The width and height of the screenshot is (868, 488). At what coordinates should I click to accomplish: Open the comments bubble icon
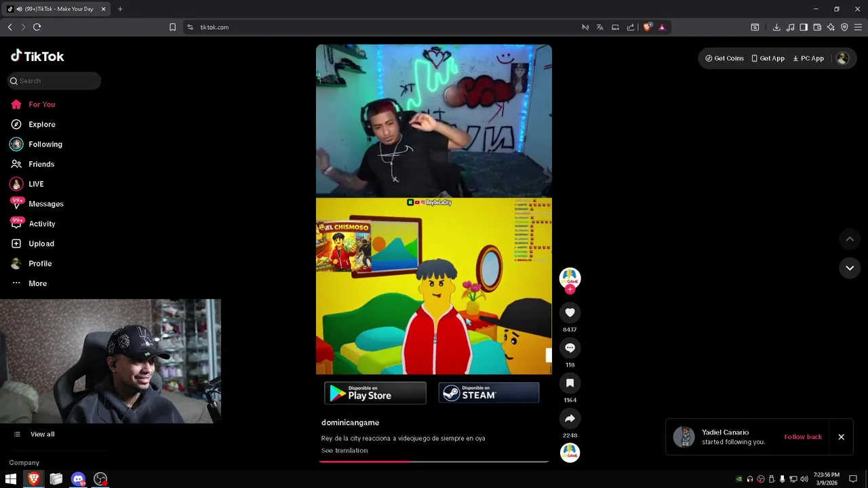570,348
